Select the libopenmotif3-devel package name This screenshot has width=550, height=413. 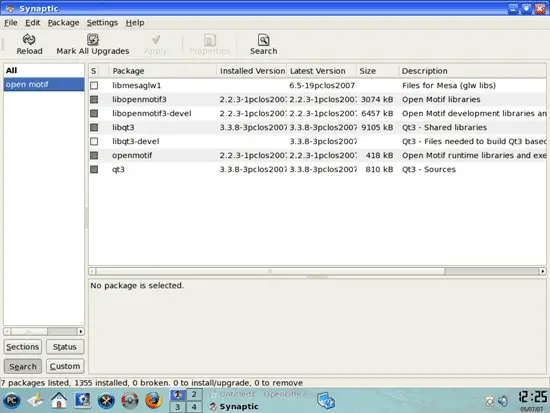(x=152, y=113)
